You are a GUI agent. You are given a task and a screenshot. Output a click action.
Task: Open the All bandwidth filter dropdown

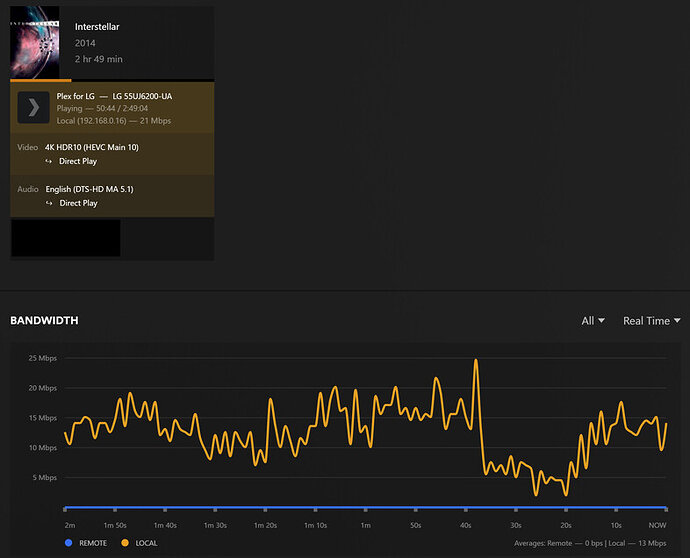pyautogui.click(x=593, y=321)
